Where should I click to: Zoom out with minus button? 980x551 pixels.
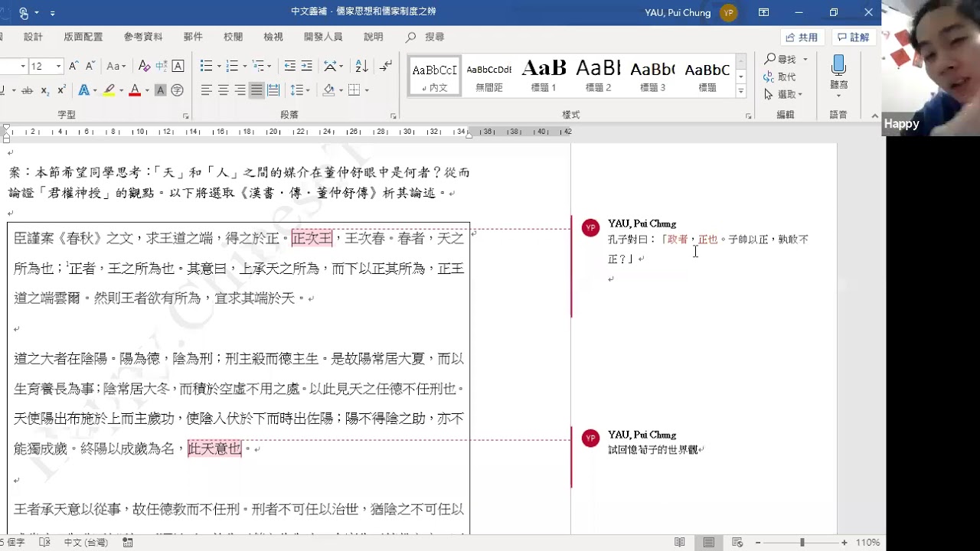coord(758,543)
